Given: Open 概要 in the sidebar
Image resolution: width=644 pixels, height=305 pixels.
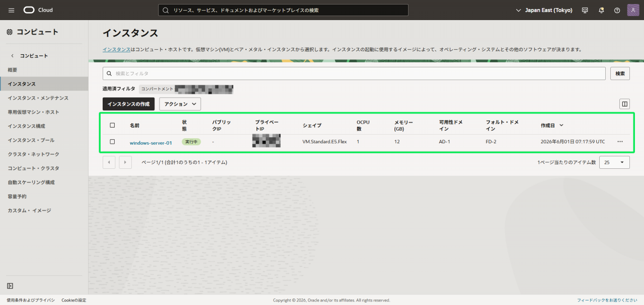Looking at the screenshot, I should click(13, 70).
